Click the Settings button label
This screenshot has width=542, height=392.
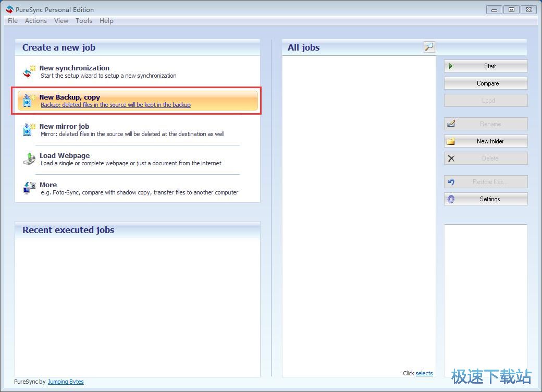click(490, 199)
